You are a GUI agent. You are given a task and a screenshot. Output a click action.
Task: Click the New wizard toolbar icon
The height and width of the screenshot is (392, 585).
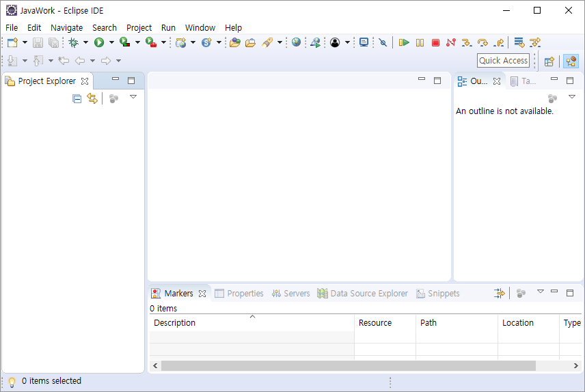click(12, 42)
